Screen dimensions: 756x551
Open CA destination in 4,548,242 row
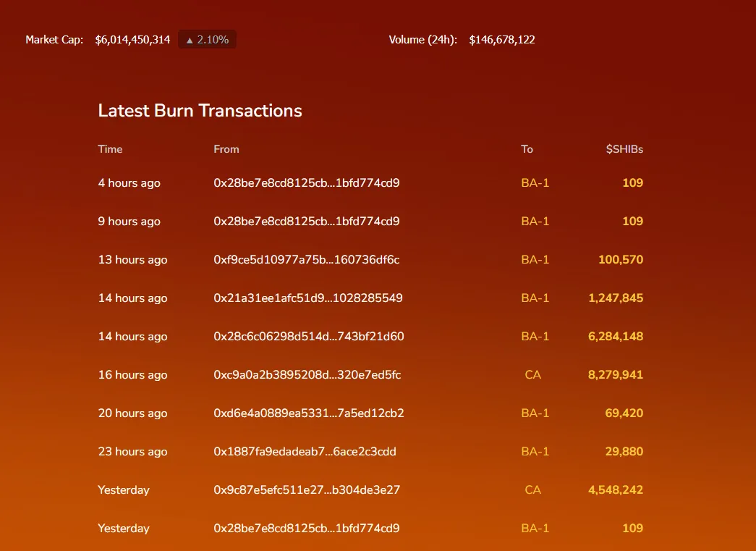(532, 490)
